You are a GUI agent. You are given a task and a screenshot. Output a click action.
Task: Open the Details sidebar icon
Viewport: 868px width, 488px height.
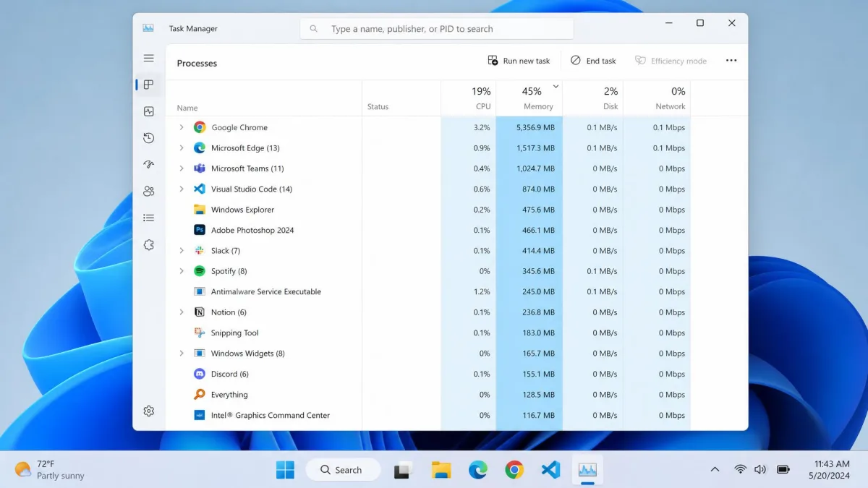[x=148, y=218]
